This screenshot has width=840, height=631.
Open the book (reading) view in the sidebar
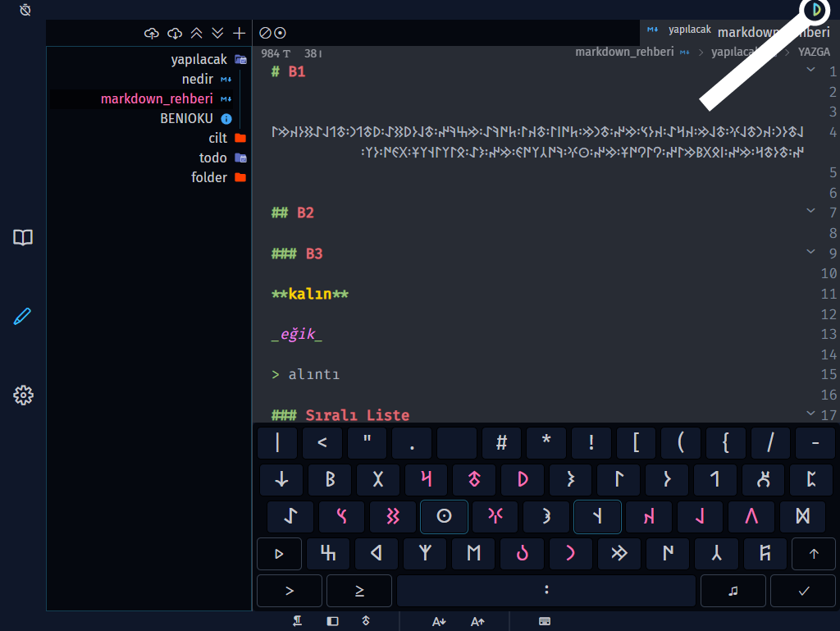coord(23,238)
